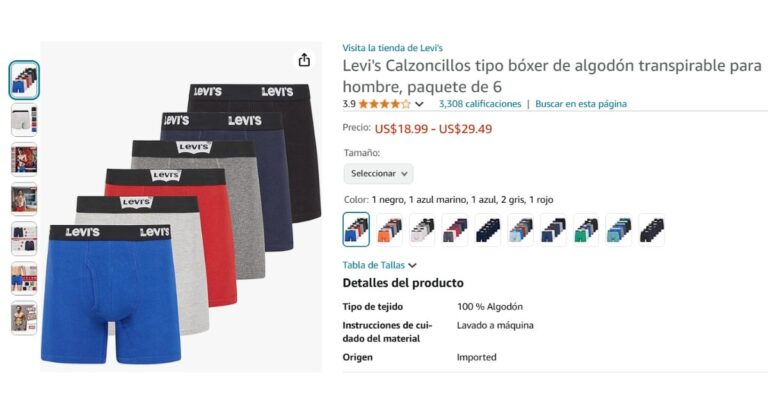This screenshot has height=403, width=768.
Task: Click the 3.9 star rating stars
Action: [x=384, y=104]
